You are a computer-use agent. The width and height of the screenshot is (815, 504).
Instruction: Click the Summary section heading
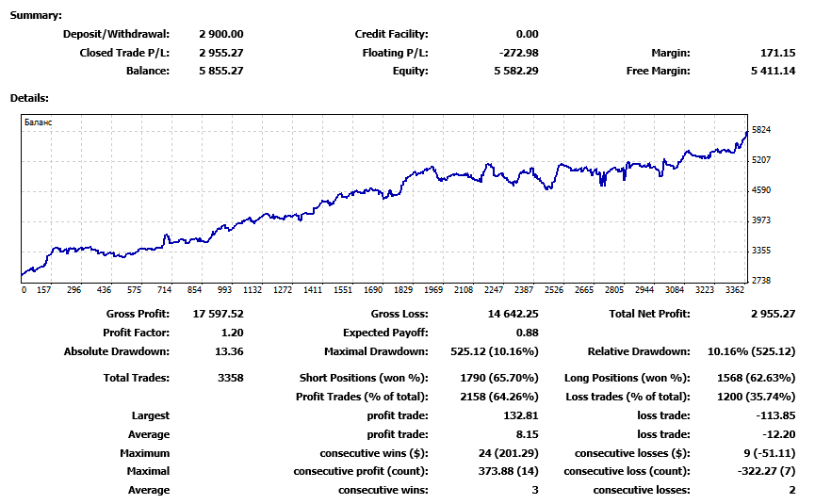click(36, 16)
